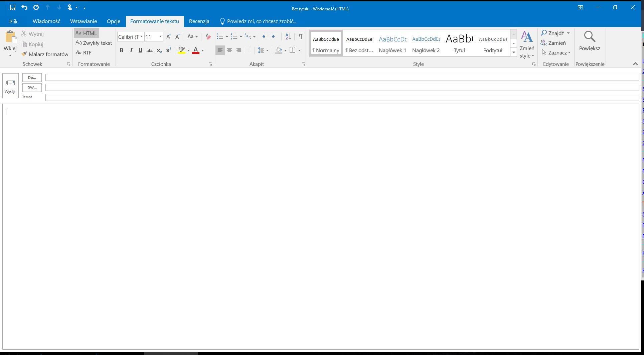
Task: Apply the yellow text highlight
Action: coord(182,50)
